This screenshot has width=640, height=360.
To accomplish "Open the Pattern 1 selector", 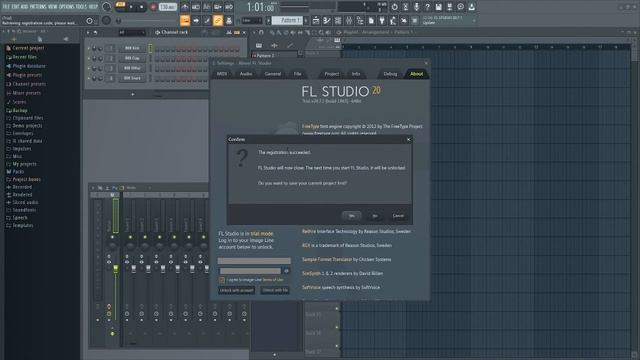I will (287, 20).
